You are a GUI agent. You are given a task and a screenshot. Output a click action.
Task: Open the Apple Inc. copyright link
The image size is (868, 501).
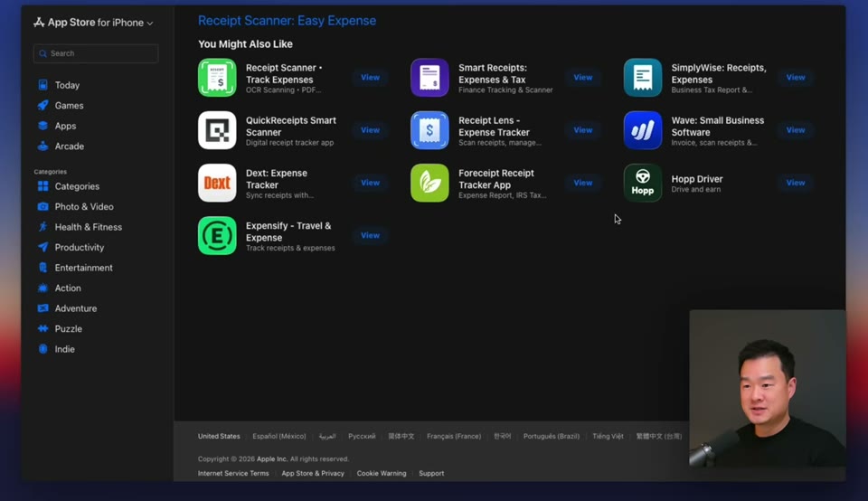pos(272,458)
